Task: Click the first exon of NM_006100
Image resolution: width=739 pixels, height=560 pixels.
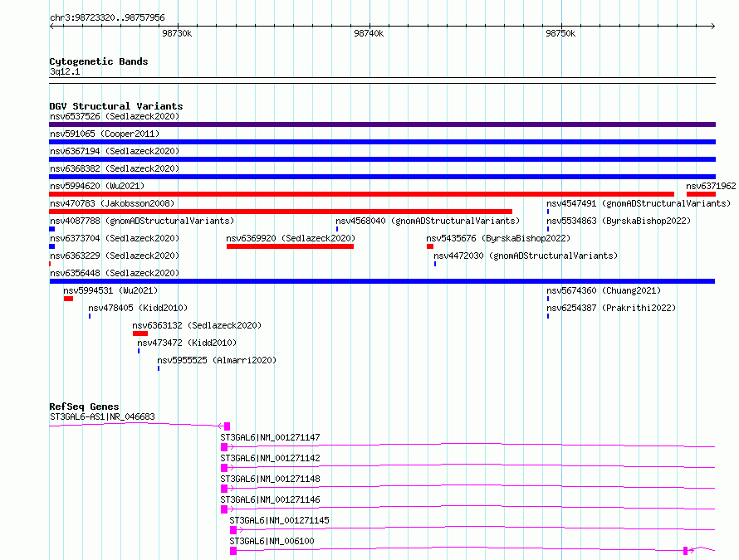Action: [233, 551]
